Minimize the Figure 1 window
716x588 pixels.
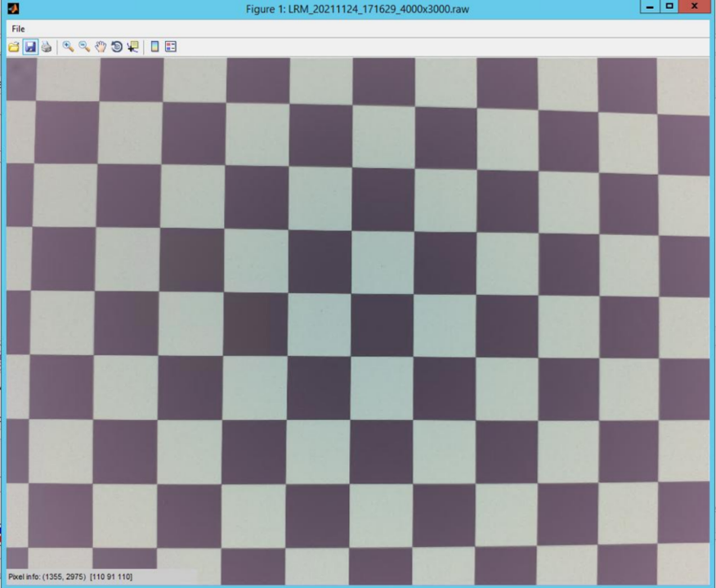pyautogui.click(x=650, y=7)
